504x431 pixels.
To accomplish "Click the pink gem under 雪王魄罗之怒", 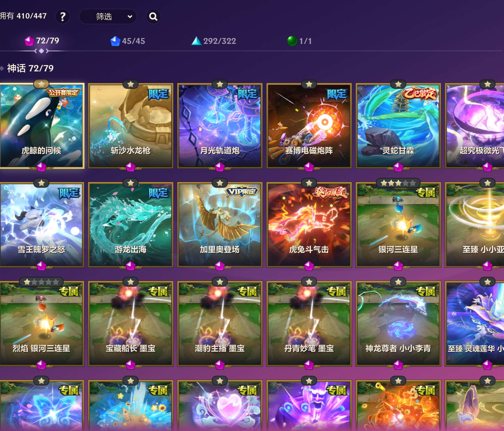I will click(41, 266).
